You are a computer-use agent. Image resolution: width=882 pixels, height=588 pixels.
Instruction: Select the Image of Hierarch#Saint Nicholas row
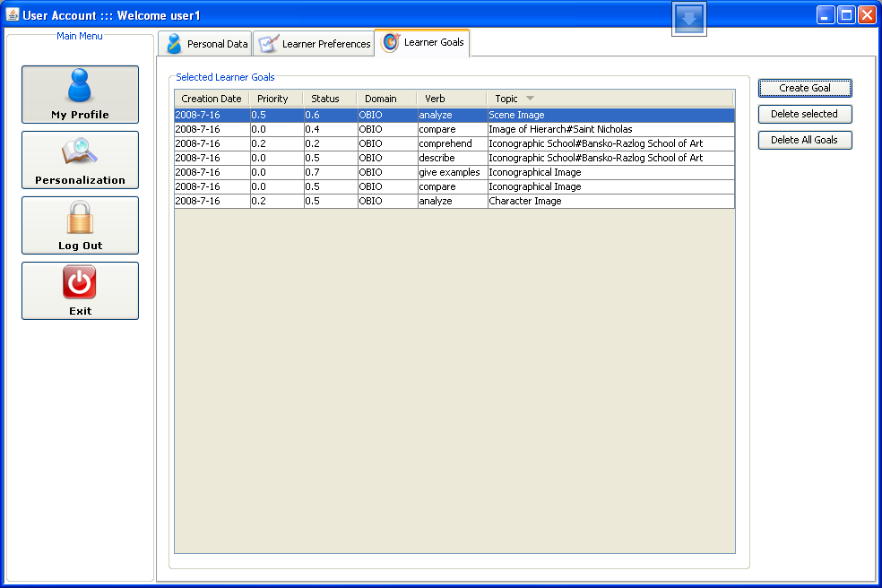[x=454, y=129]
